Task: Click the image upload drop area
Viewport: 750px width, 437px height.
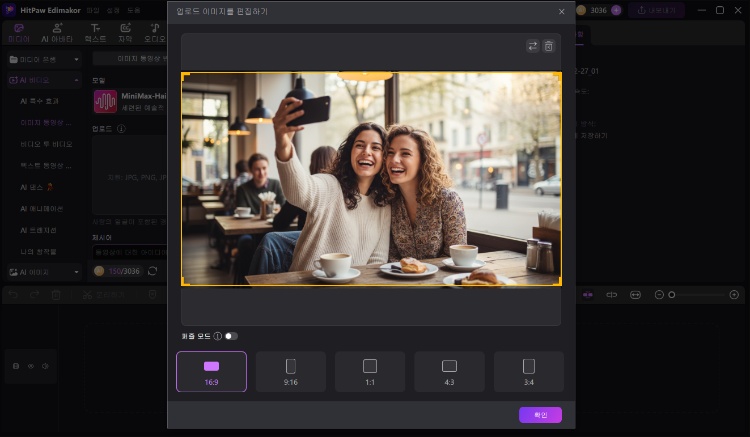Action: 130,175
